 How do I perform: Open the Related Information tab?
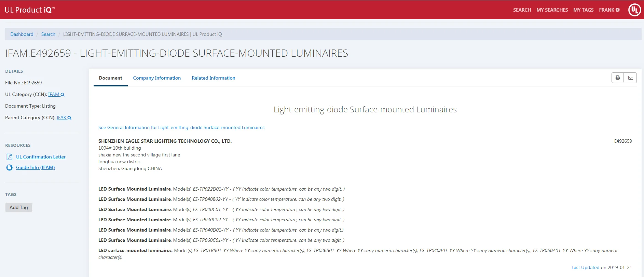click(x=213, y=78)
